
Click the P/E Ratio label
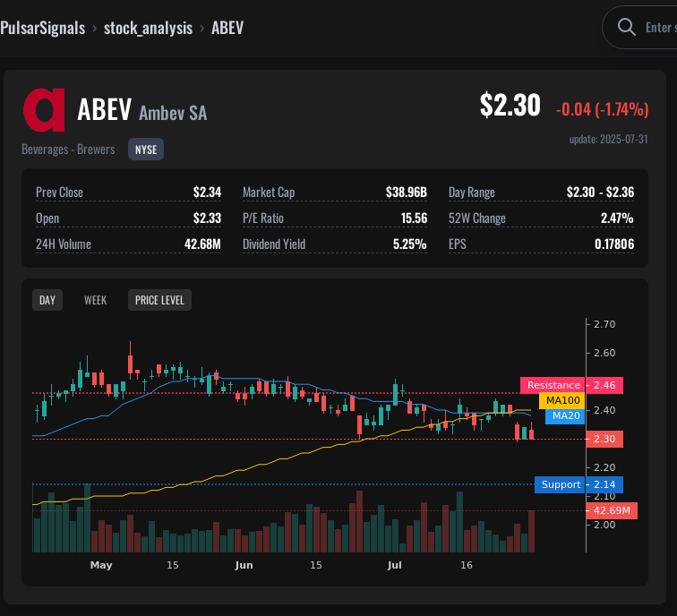coord(263,218)
